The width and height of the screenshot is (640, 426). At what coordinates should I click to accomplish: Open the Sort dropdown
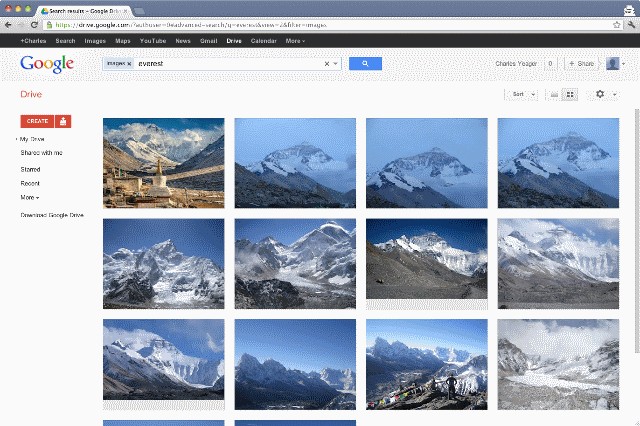pyautogui.click(x=522, y=95)
